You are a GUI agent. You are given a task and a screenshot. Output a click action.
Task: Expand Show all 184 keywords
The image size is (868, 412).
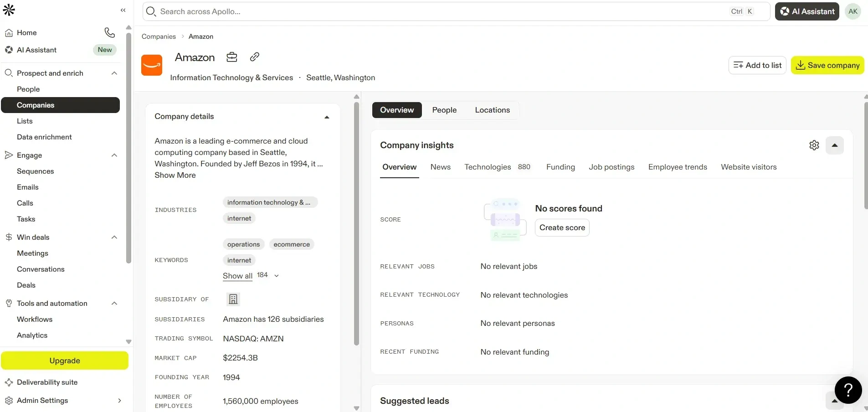(250, 276)
